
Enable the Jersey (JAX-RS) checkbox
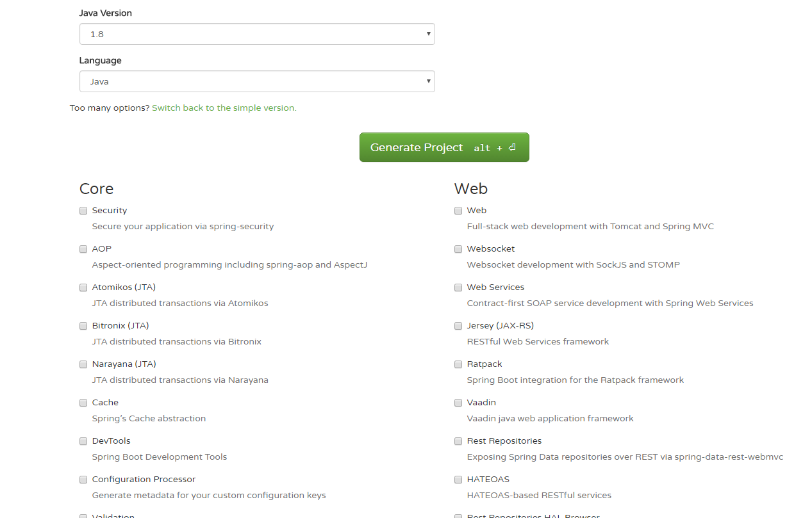[x=458, y=326]
